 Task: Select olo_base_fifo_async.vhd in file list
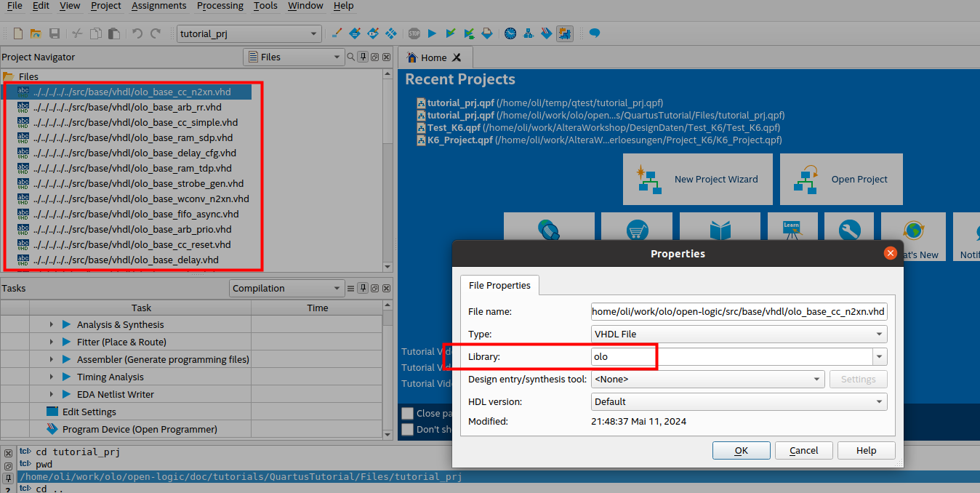(136, 214)
